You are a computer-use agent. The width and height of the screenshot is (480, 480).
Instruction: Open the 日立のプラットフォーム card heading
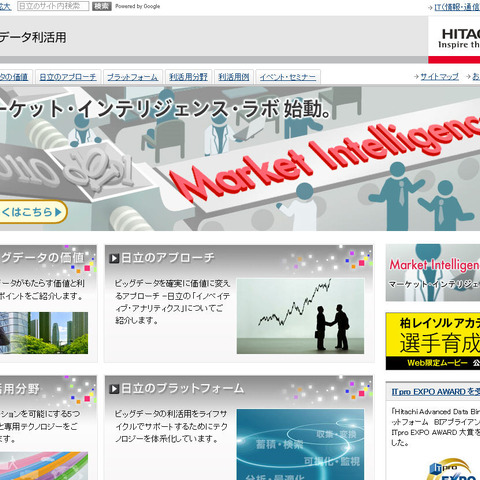[183, 389]
